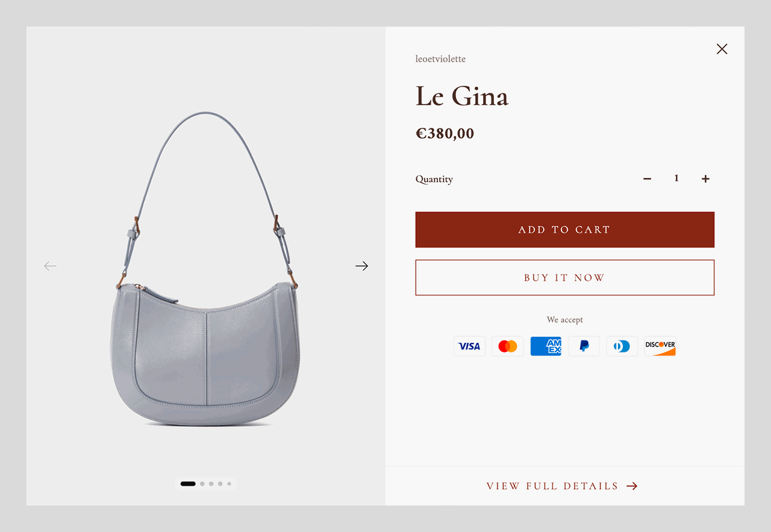
Task: Click the PayPal payment icon
Action: tap(584, 346)
